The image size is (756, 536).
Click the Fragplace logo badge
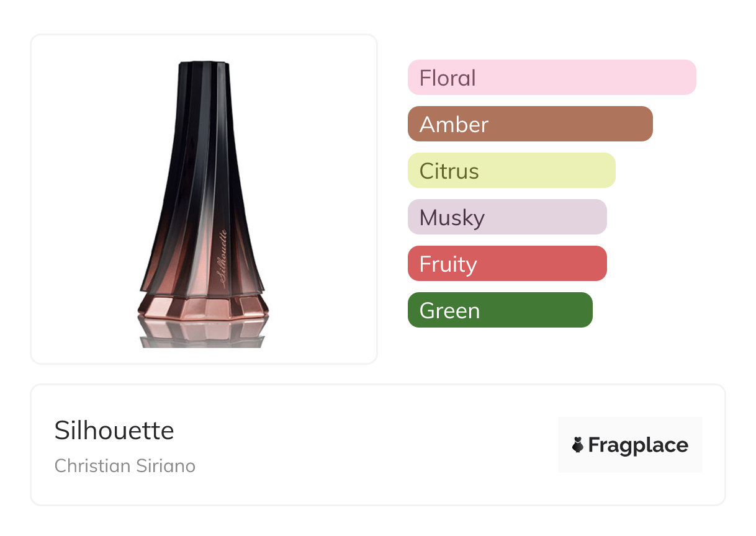(630, 445)
